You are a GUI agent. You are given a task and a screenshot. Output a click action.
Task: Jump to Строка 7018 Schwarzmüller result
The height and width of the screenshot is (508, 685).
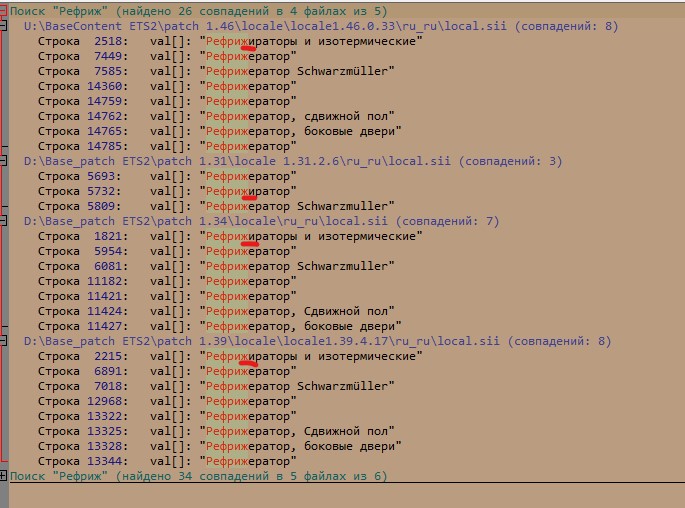[216, 386]
